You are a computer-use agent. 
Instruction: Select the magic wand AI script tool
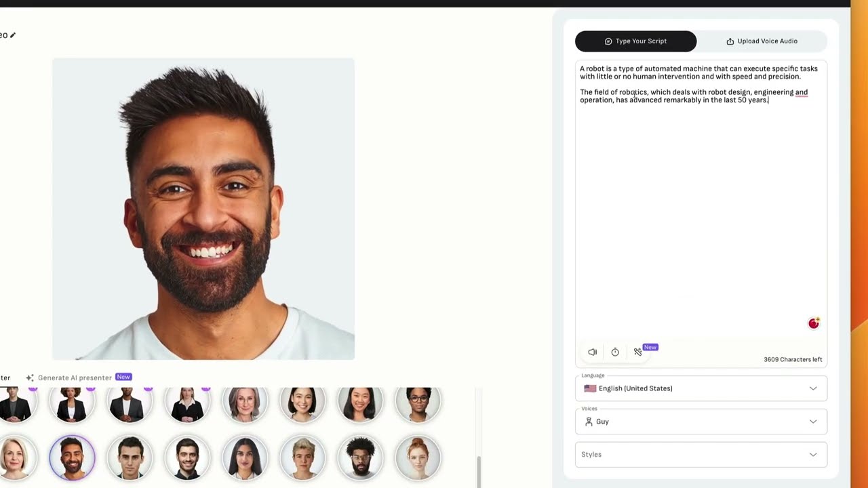pyautogui.click(x=638, y=352)
